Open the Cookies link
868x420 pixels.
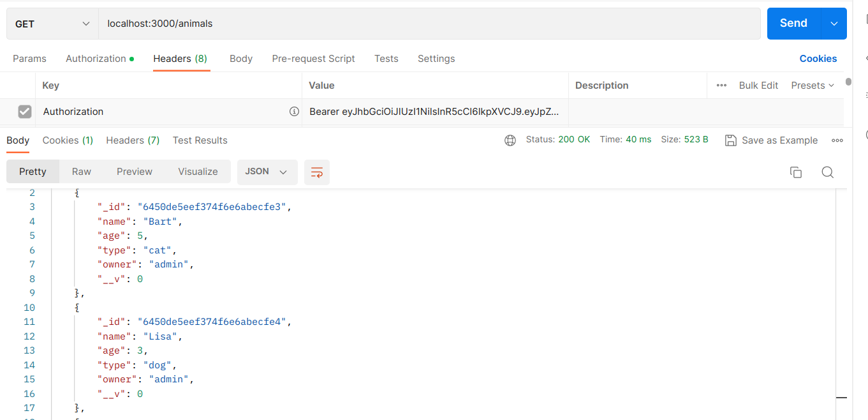point(818,59)
